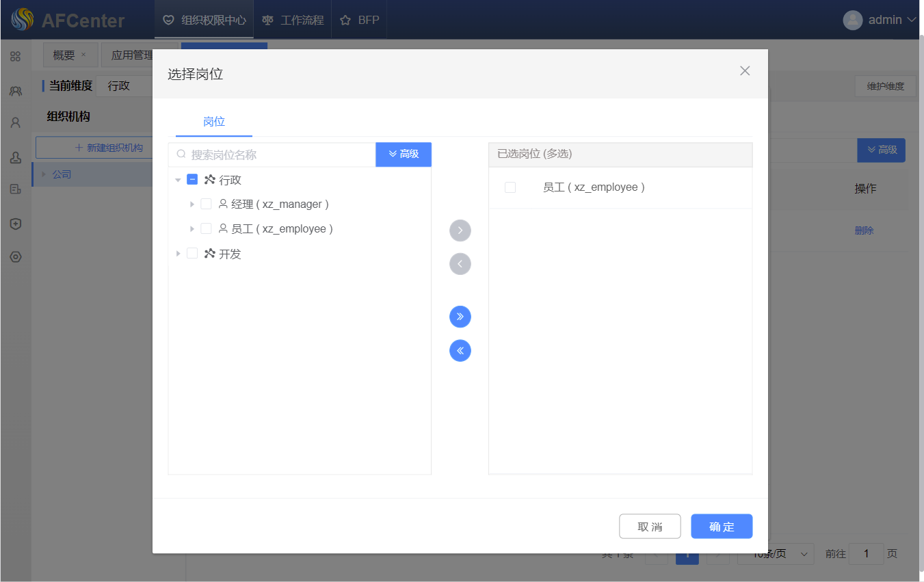Click the move-left single arrow button

click(460, 264)
